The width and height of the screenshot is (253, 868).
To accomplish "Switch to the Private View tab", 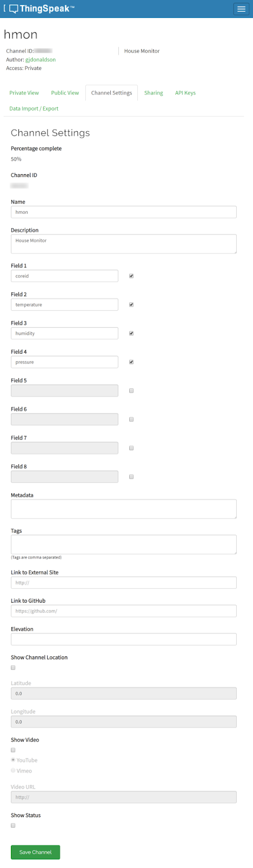I will 24,93.
